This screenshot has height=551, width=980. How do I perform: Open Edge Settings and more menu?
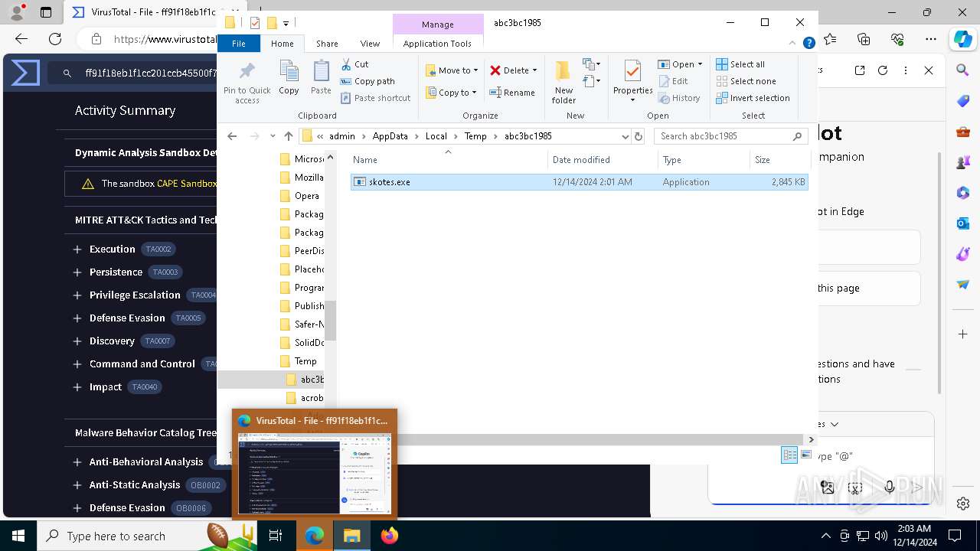pos(931,39)
